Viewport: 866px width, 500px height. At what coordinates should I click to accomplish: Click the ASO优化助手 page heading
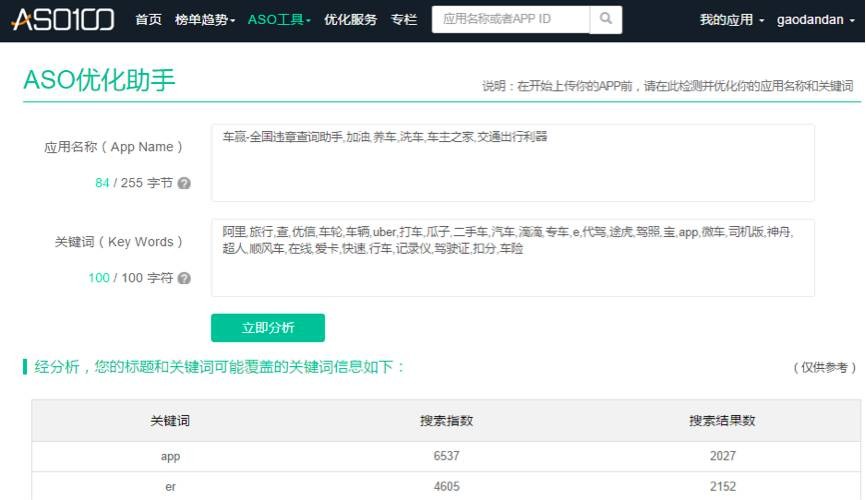coord(99,80)
